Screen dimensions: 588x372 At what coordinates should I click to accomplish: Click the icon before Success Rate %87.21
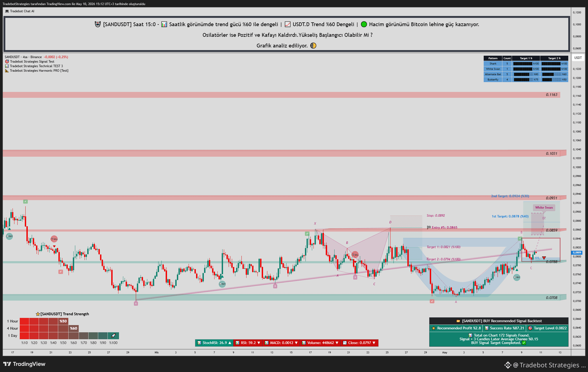(x=487, y=328)
